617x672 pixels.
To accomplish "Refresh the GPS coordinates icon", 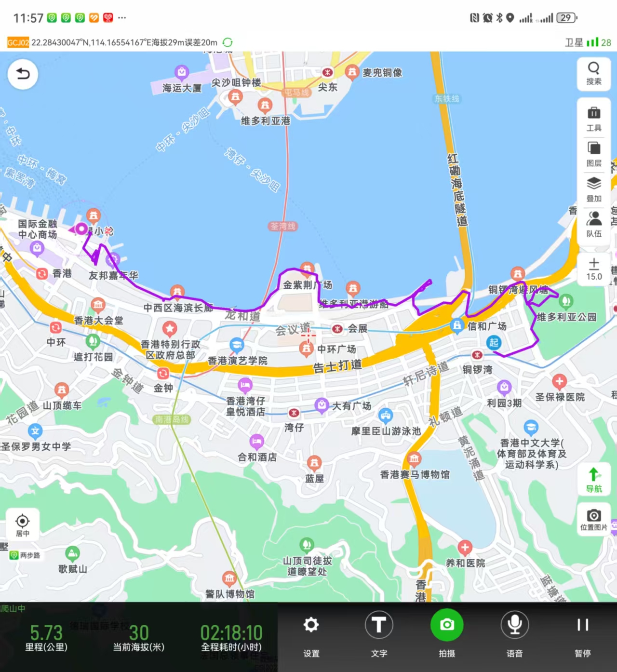I will (x=228, y=42).
